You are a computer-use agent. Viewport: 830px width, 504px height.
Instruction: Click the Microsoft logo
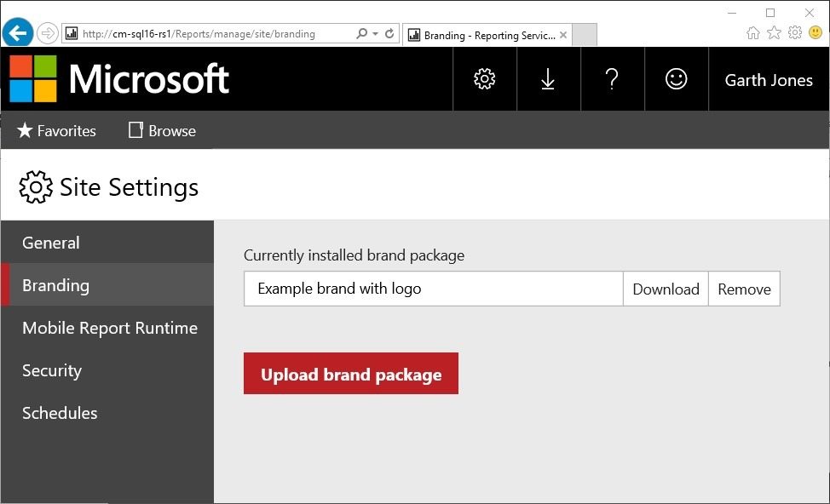point(119,79)
